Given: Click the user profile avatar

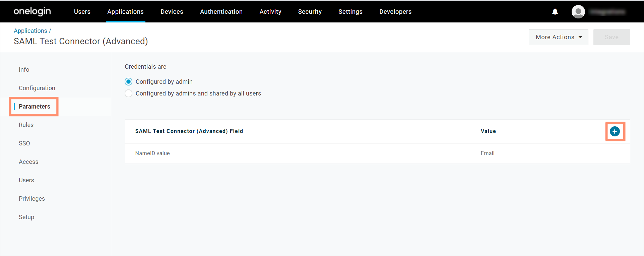Looking at the screenshot, I should [578, 12].
